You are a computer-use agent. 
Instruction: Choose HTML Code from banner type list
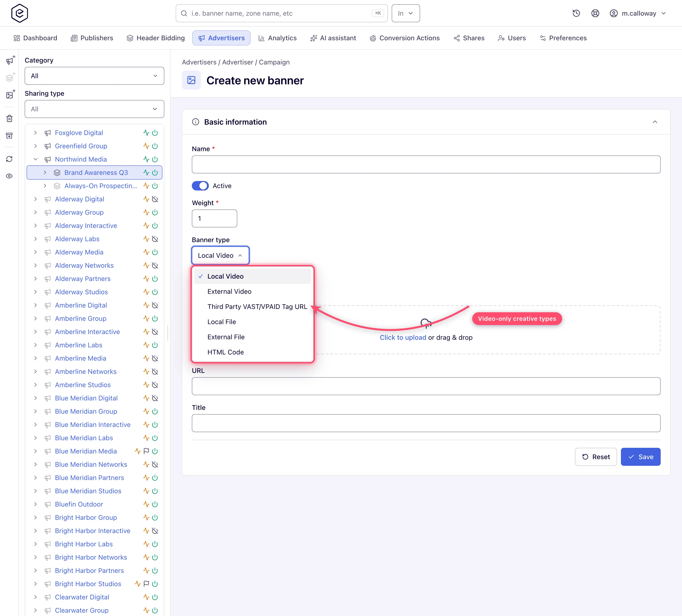(252, 352)
